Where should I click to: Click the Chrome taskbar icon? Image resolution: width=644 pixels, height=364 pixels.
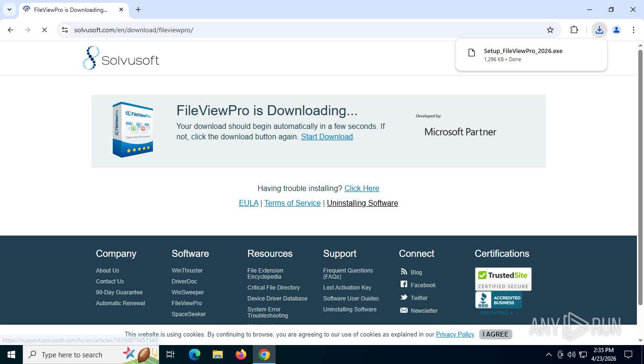(x=264, y=355)
